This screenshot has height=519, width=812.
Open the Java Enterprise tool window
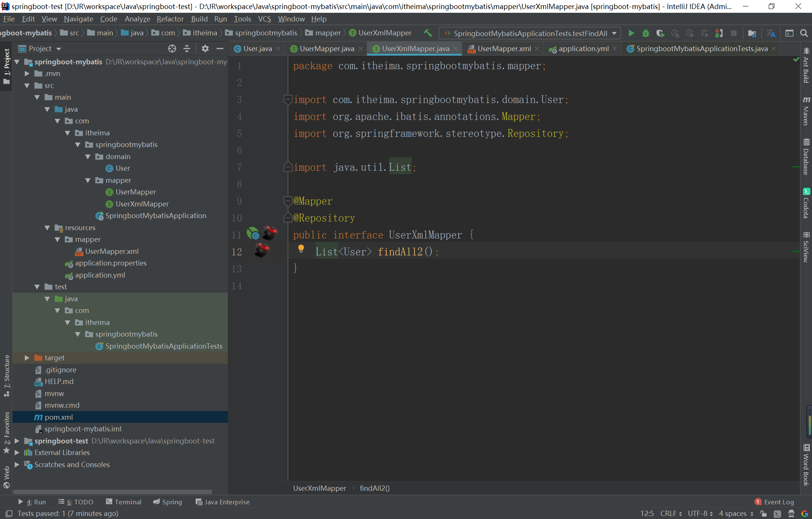tap(223, 502)
